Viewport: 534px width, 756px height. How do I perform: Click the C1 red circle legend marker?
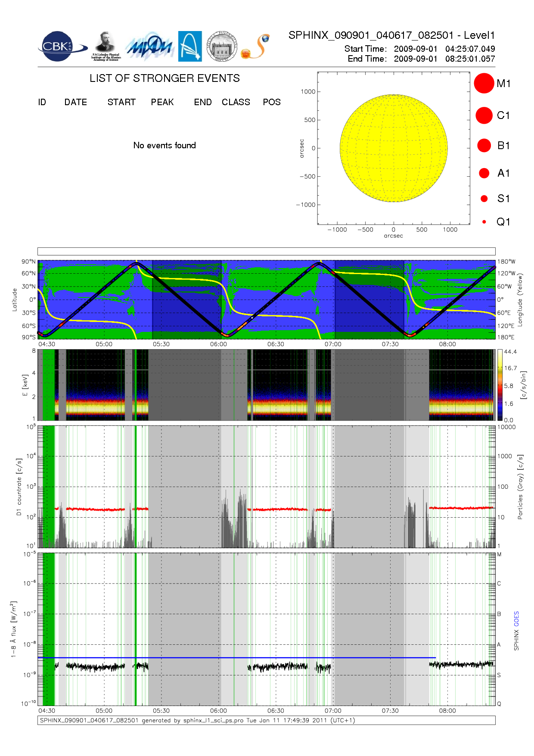[484, 116]
